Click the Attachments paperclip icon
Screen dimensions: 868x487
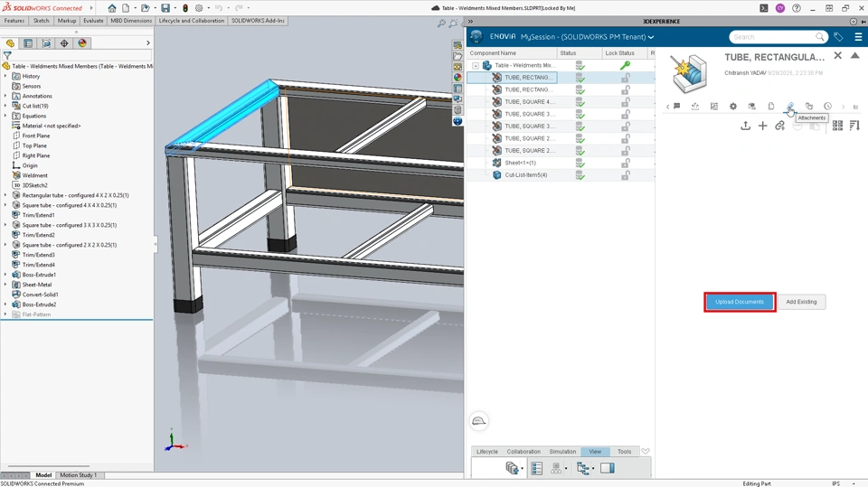(x=790, y=107)
